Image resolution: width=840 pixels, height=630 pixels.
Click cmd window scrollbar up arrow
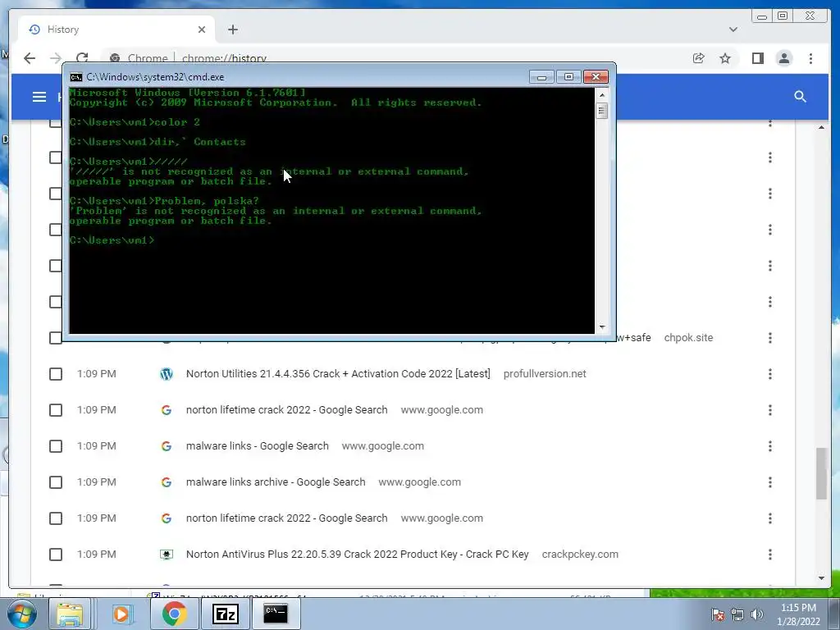601,95
